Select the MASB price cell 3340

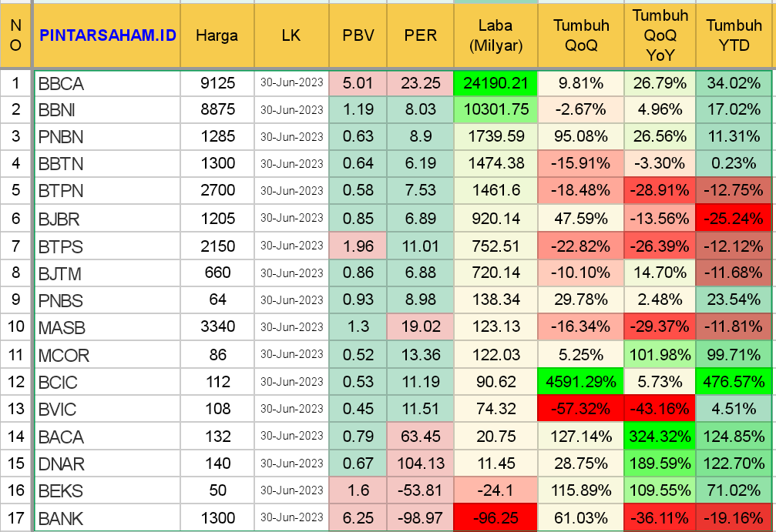coord(217,327)
